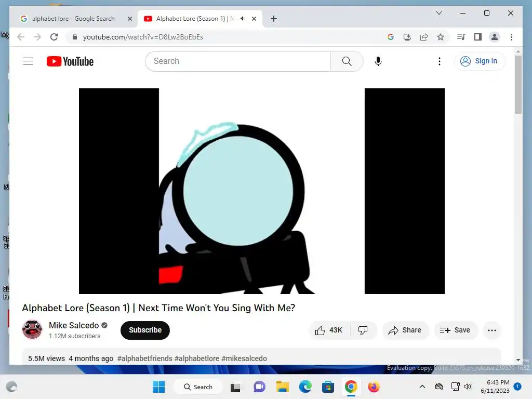Open YouTube settings three-dot menu
This screenshot has width=532, height=399.
click(440, 61)
